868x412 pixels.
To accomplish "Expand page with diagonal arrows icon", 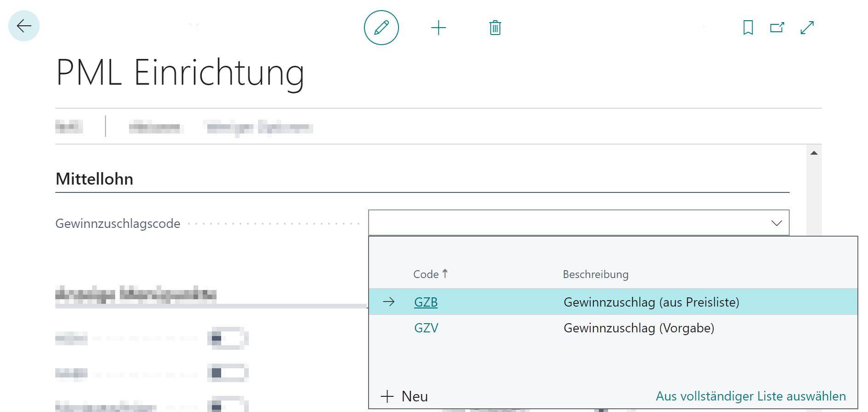I will point(807,28).
